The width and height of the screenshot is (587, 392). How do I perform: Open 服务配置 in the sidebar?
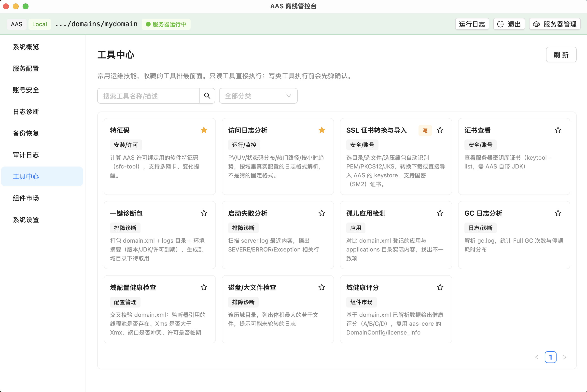42,69
